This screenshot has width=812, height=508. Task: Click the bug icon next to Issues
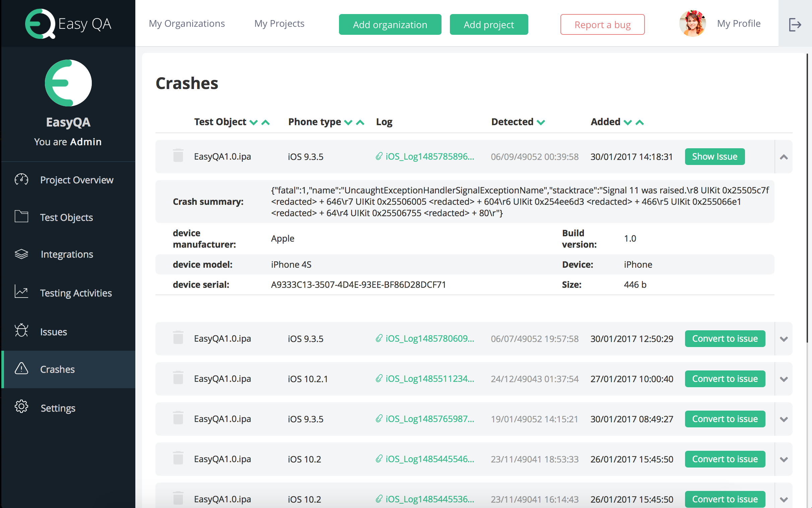(21, 331)
